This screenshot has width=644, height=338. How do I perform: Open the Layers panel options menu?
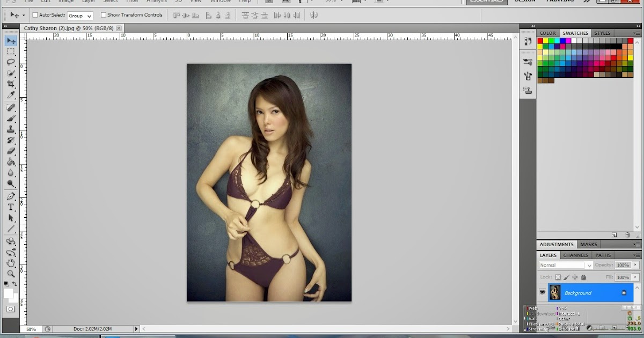point(636,255)
